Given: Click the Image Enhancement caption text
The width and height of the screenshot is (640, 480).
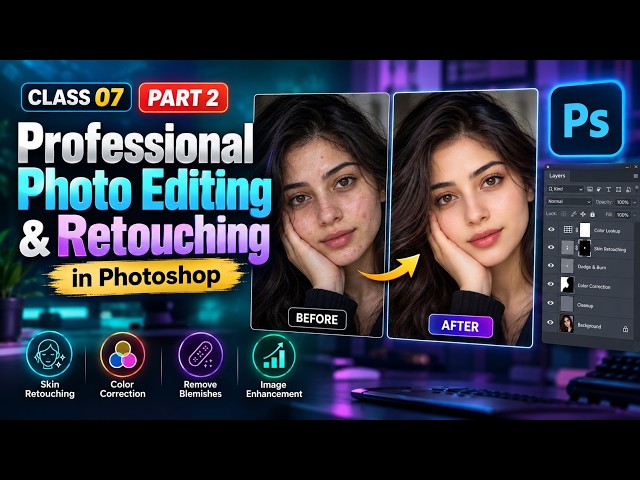Looking at the screenshot, I should click(x=274, y=389).
